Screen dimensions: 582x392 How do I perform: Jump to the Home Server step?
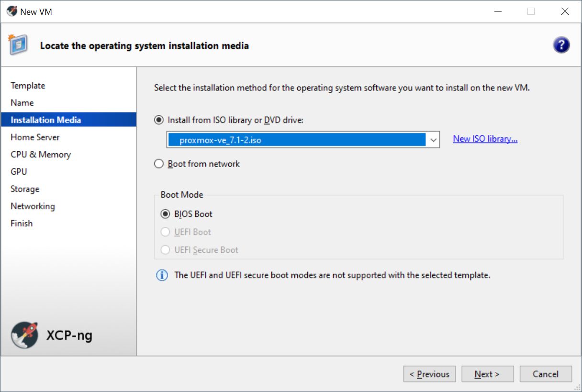[x=35, y=137]
